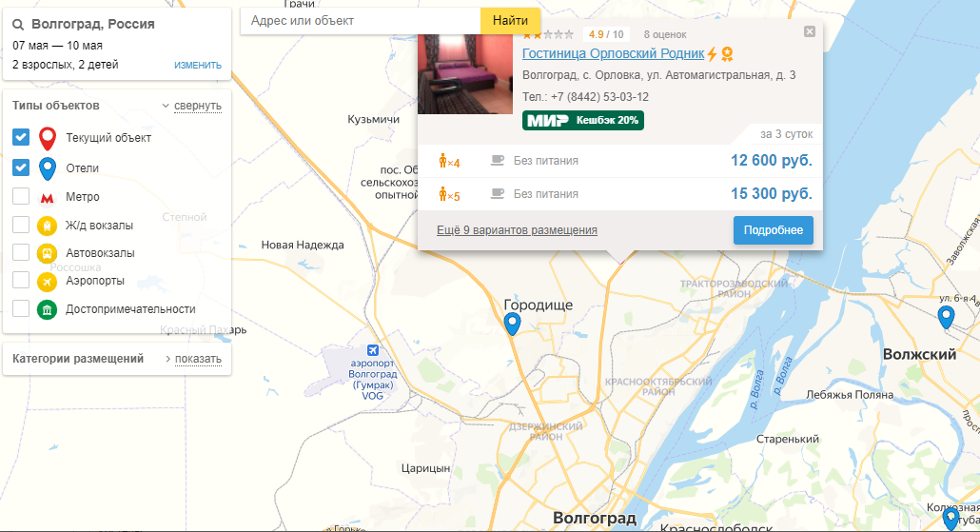Click the hotel map pin at bottom right edge

coord(951,519)
